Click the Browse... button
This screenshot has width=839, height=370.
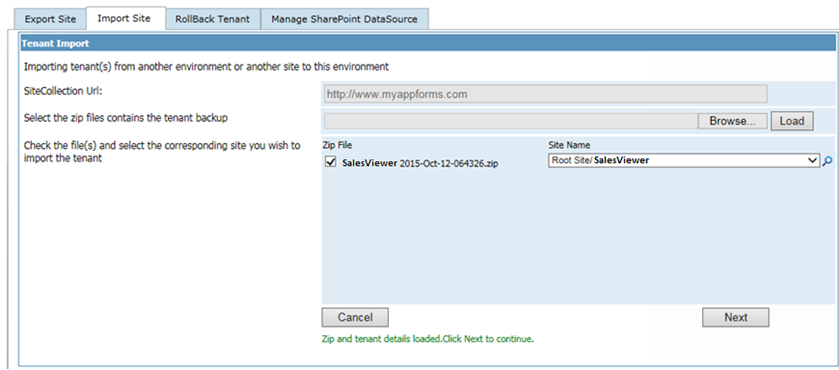733,121
